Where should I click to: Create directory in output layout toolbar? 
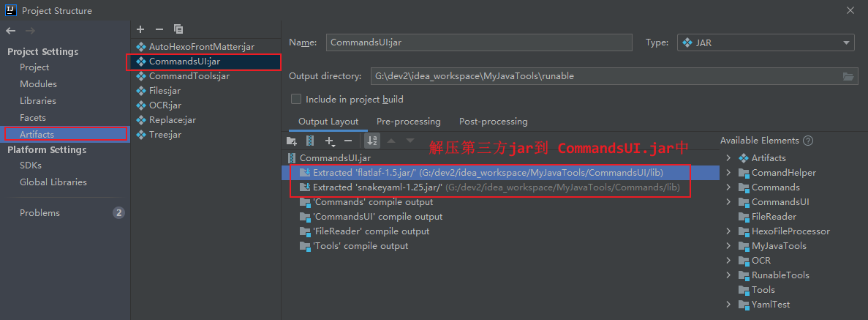pyautogui.click(x=292, y=141)
